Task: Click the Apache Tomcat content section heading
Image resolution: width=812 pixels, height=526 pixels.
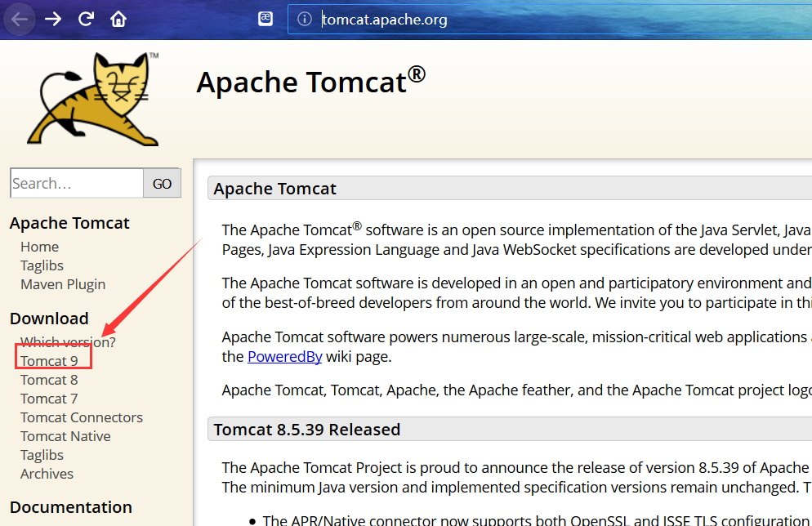Action: coord(275,189)
